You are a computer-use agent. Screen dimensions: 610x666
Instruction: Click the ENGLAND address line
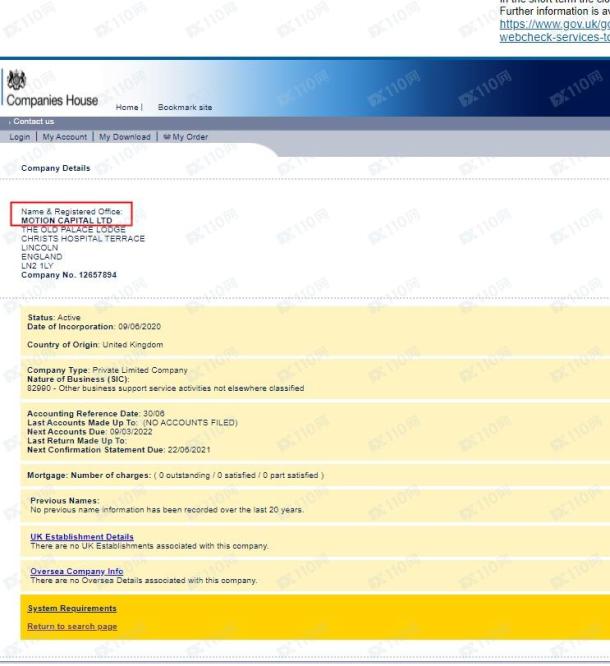coord(42,257)
